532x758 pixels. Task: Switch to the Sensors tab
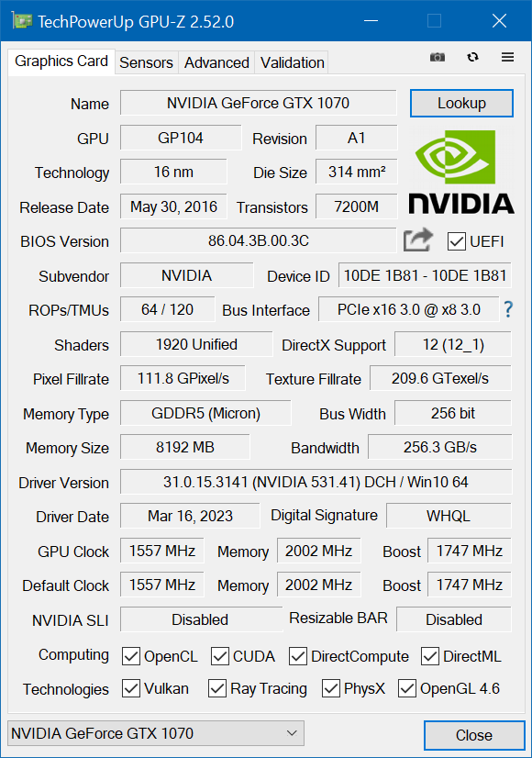point(146,62)
